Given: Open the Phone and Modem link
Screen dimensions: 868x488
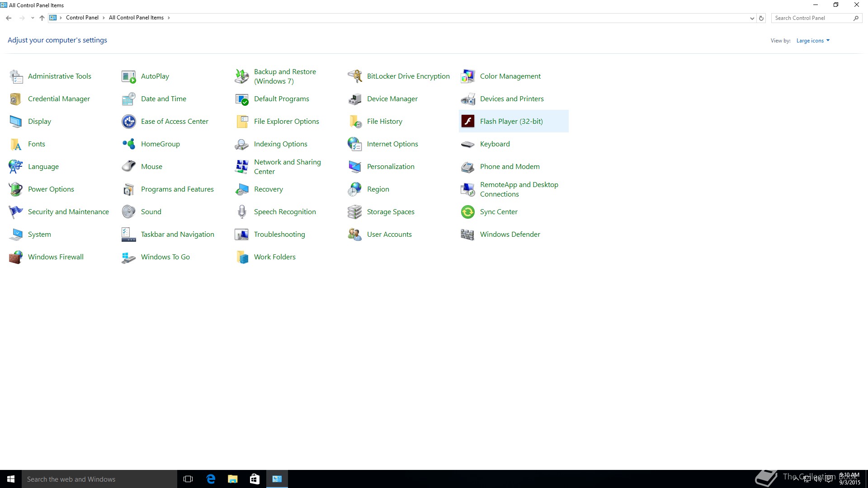Looking at the screenshot, I should tap(510, 167).
